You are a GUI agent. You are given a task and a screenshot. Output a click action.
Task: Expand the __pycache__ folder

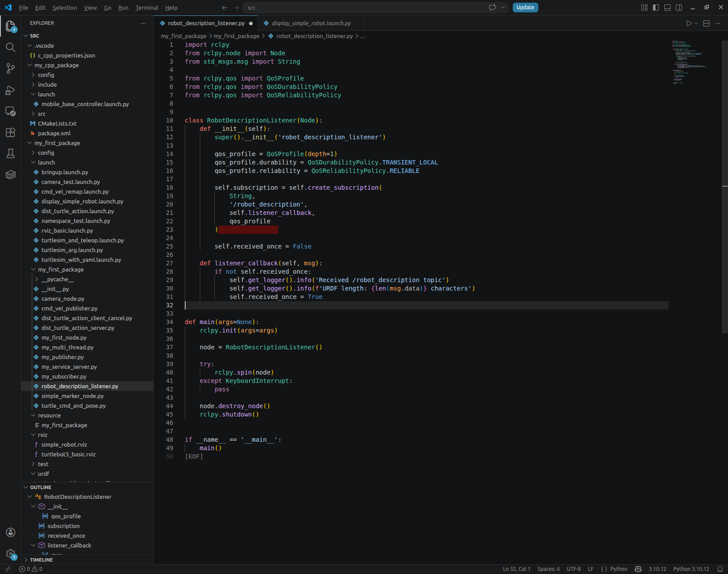pyautogui.click(x=37, y=279)
